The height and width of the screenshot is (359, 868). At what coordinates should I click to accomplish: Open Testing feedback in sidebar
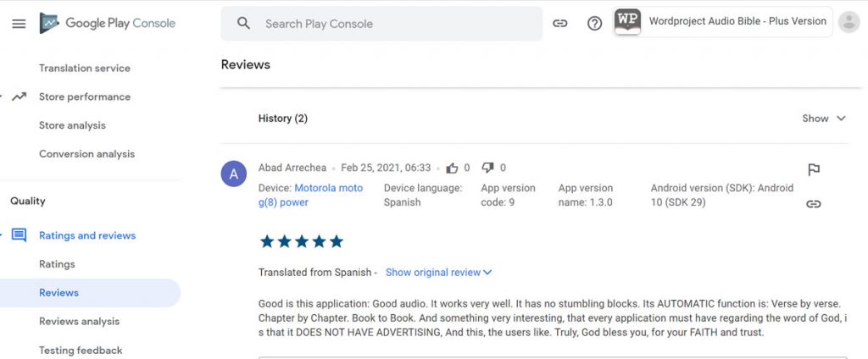81,350
